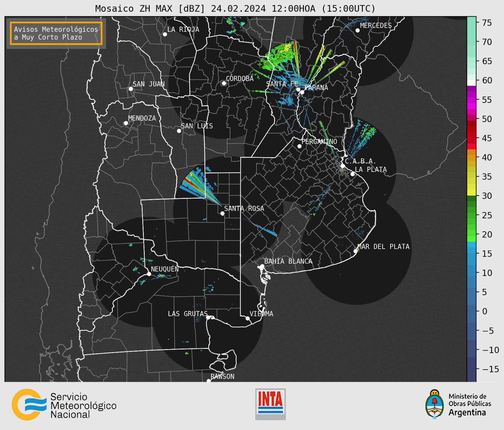Screen dimensions: 504x430
Task: Click the magenta 55 dBZ band on color scale
Action: [x=471, y=100]
